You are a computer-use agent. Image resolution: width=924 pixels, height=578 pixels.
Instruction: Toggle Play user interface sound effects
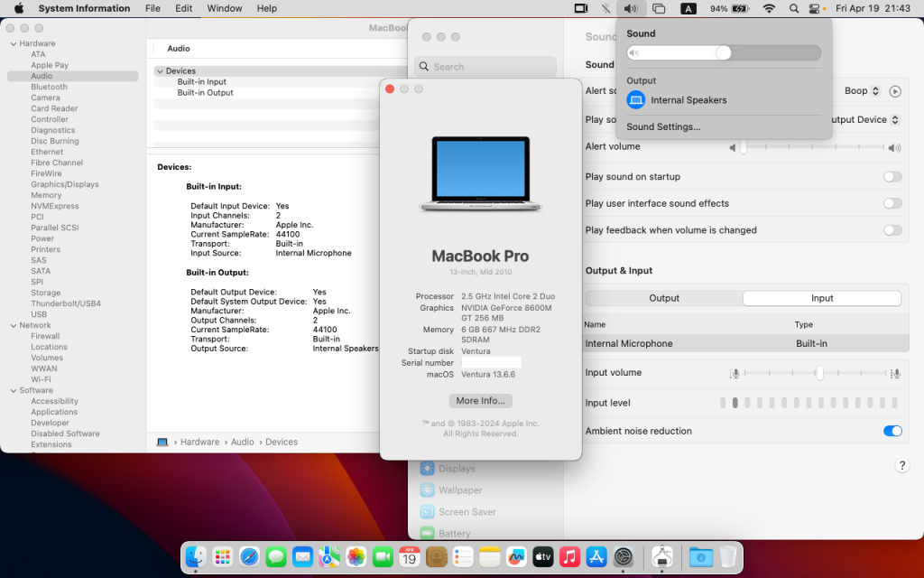(892, 203)
